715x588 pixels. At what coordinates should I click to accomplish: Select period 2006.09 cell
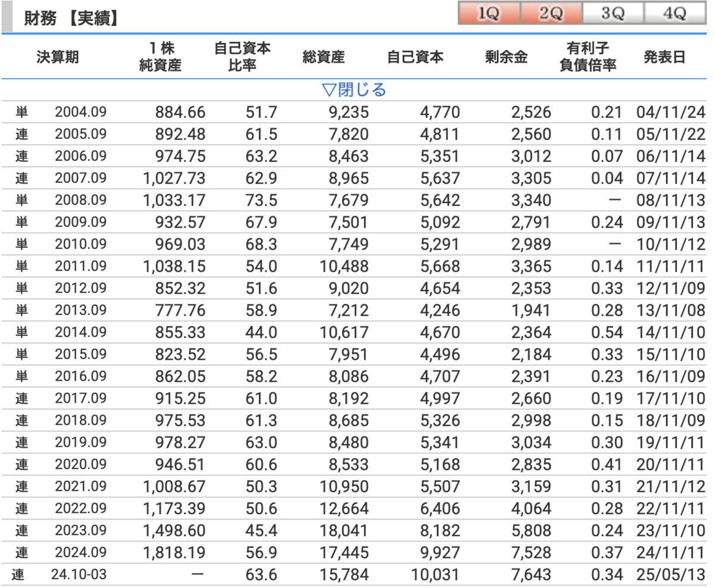point(80,156)
